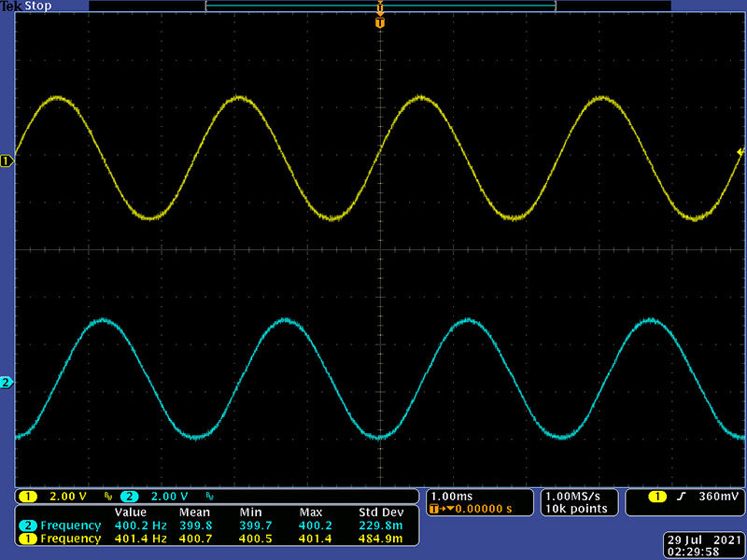Image resolution: width=747 pixels, height=560 pixels.
Task: Select the orange trigger position T marker
Action: [x=380, y=22]
